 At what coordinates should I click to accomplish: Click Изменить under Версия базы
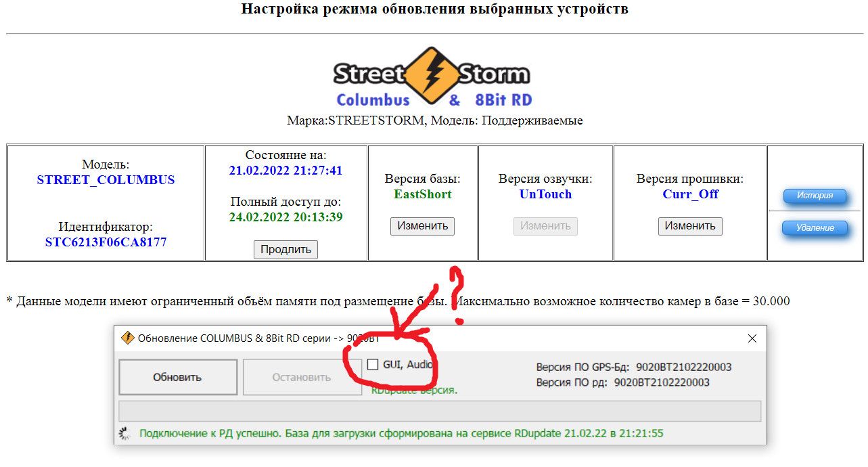point(422,226)
